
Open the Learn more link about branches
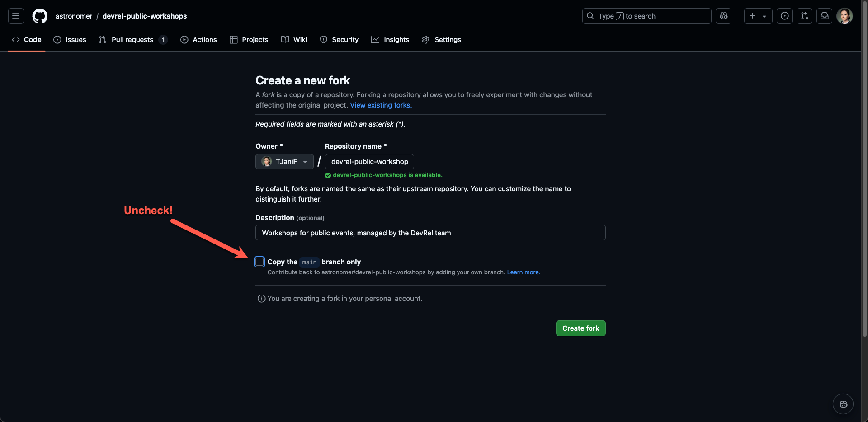523,272
